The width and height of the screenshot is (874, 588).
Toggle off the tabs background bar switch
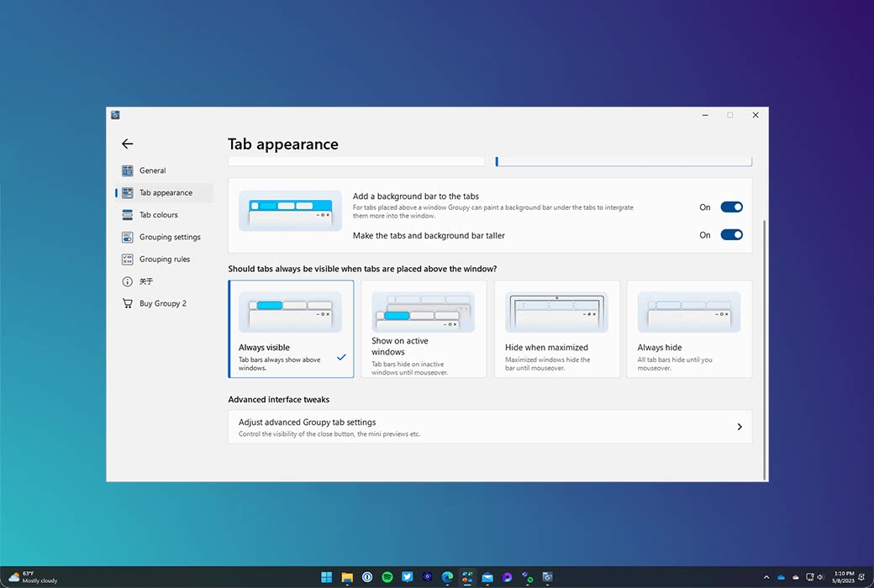pos(731,207)
